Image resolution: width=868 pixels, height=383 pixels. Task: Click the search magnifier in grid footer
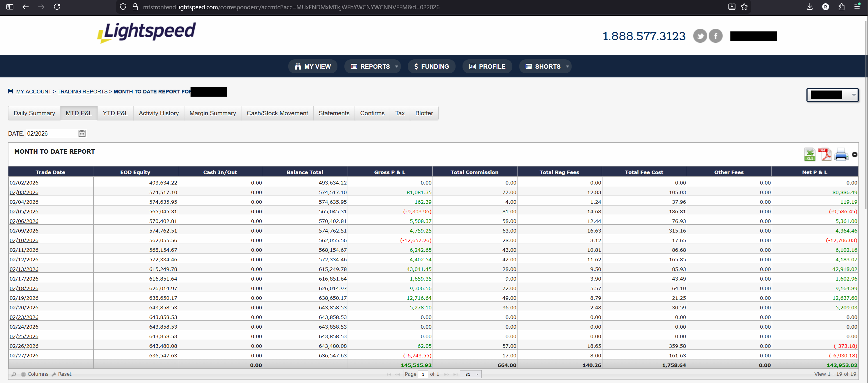14,374
